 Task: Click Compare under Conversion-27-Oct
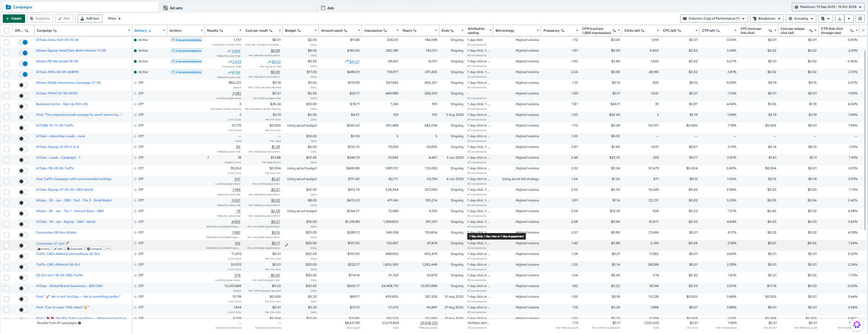[94, 249]
